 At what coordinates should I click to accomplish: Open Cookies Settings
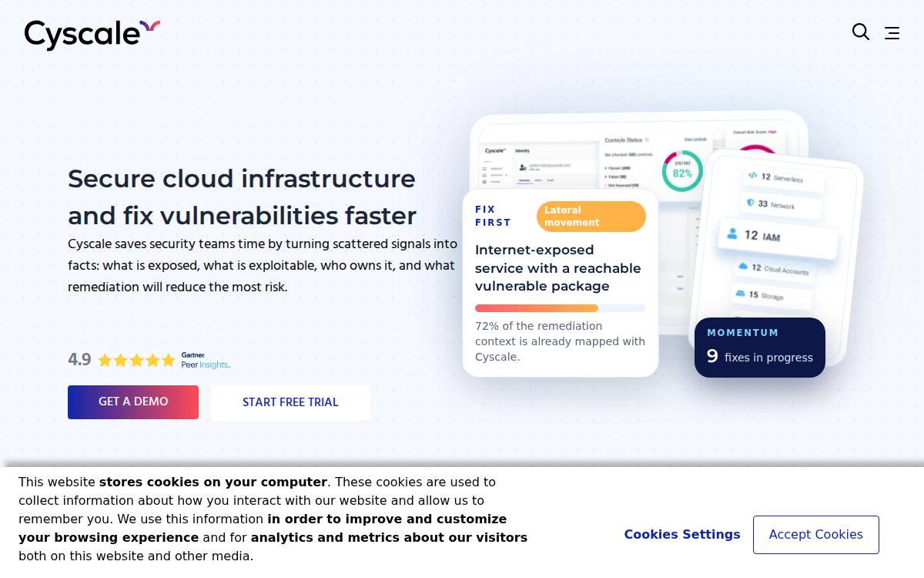pos(682,535)
